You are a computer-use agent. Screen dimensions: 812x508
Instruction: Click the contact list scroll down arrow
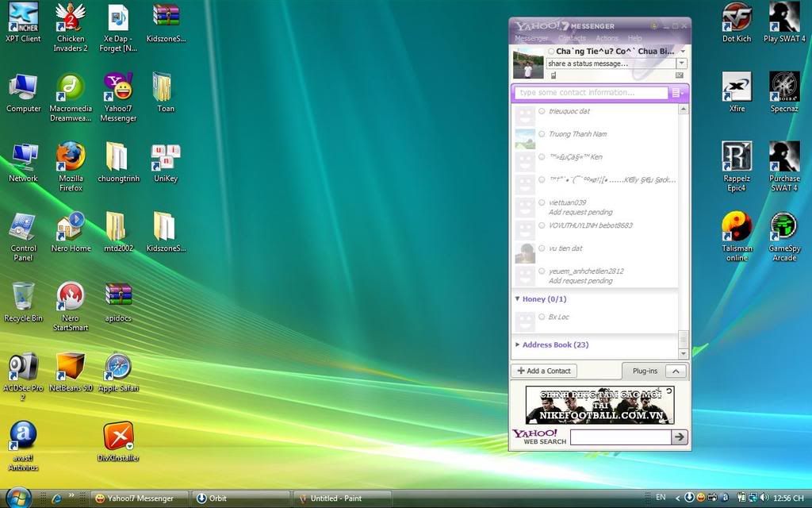[x=683, y=353]
